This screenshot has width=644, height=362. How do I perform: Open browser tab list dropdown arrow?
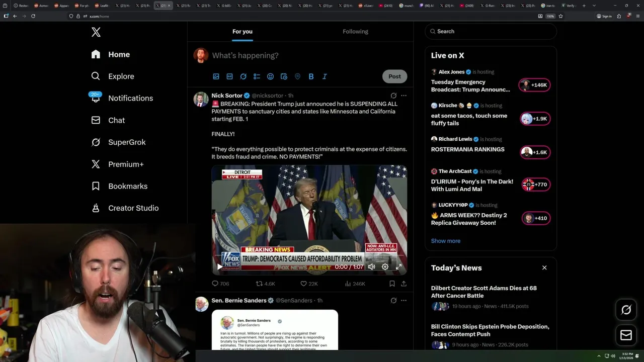pos(594,6)
